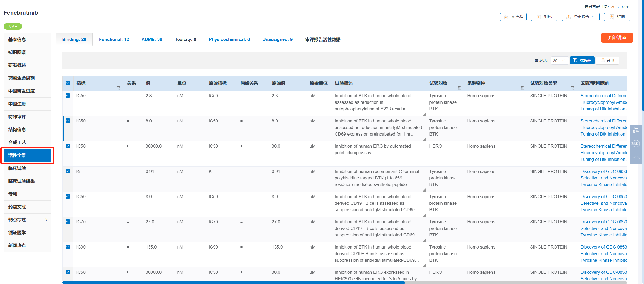
Task: Switch to the Binding: 29 tab
Action: click(74, 39)
